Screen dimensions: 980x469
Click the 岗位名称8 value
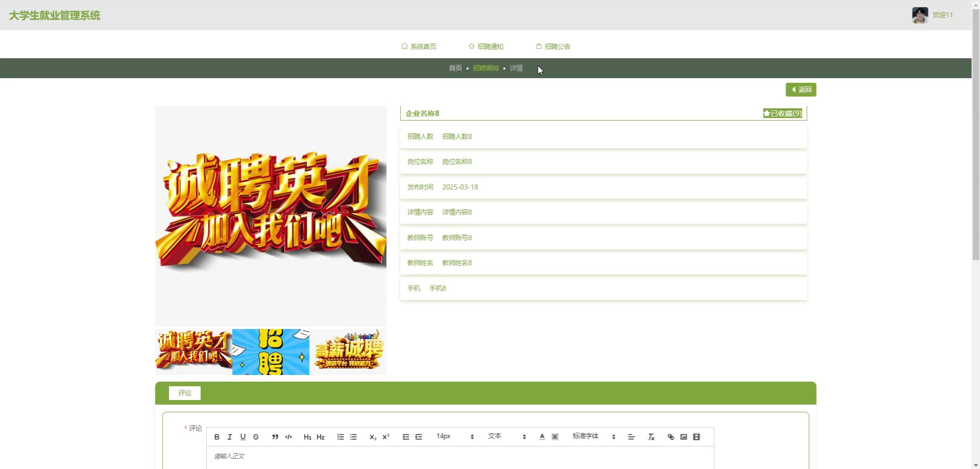pos(457,161)
